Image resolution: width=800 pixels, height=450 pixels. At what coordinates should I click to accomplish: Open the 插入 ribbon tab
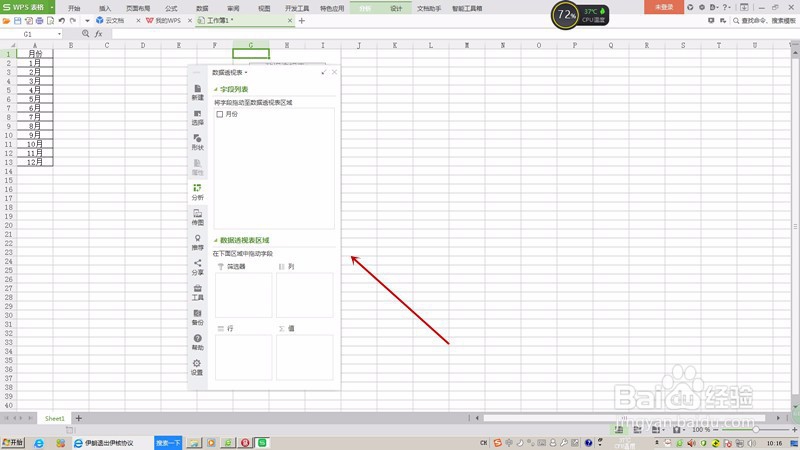coord(105,8)
